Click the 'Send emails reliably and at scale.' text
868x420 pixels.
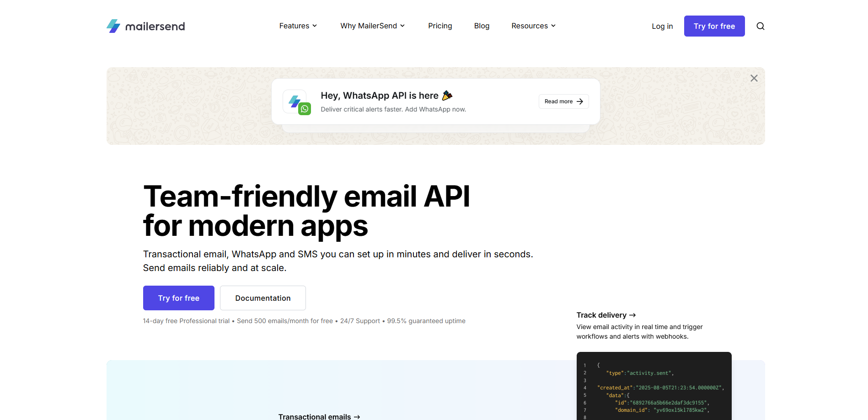214,268
